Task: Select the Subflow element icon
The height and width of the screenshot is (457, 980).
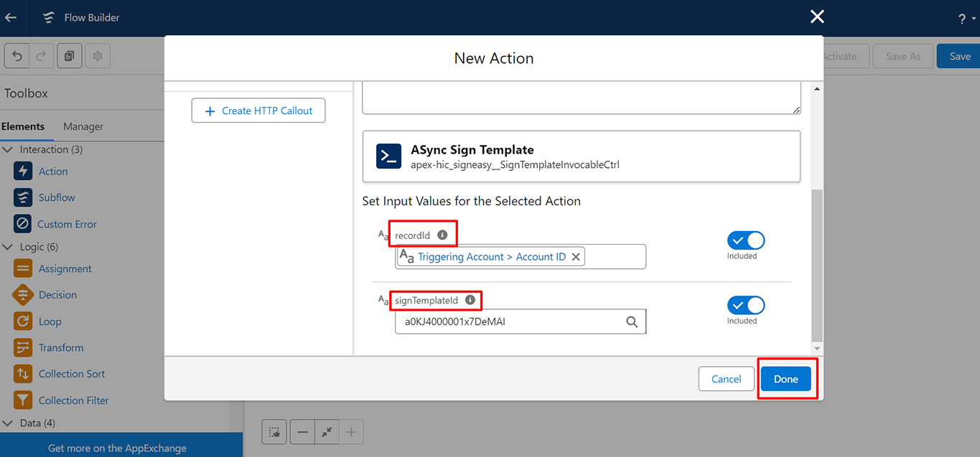Action: [x=23, y=197]
